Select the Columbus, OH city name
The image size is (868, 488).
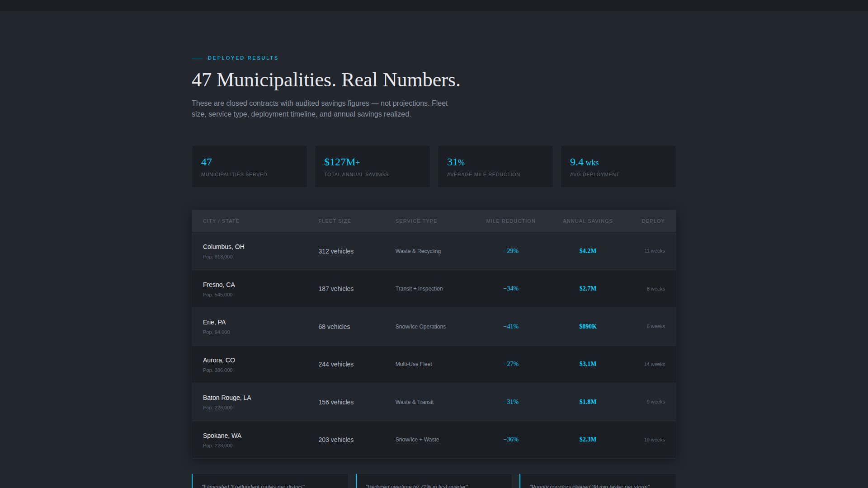224,247
